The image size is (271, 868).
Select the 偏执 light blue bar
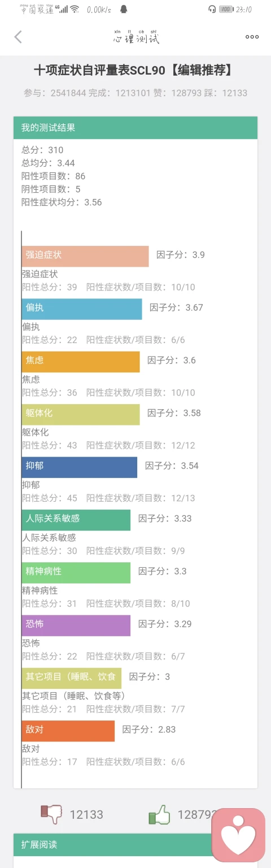(82, 309)
